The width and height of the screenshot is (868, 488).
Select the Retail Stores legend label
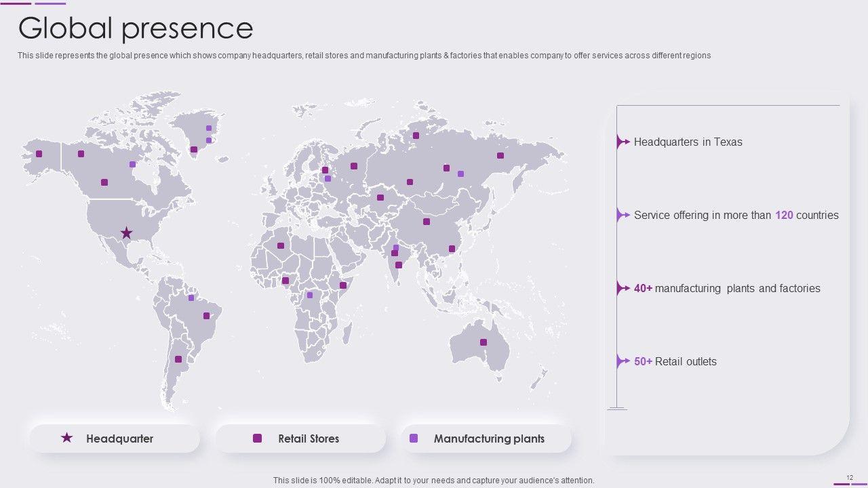309,439
